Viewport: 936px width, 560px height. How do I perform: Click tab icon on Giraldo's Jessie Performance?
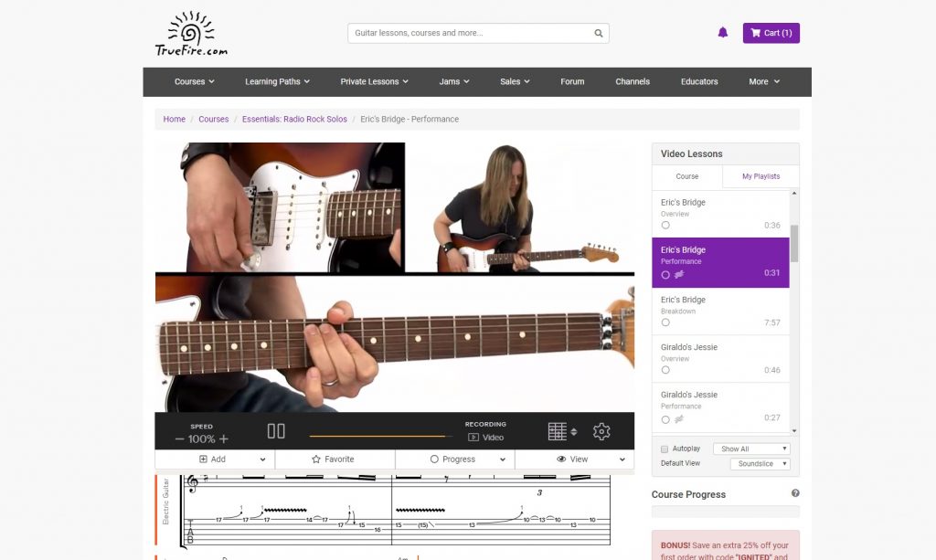coord(679,419)
